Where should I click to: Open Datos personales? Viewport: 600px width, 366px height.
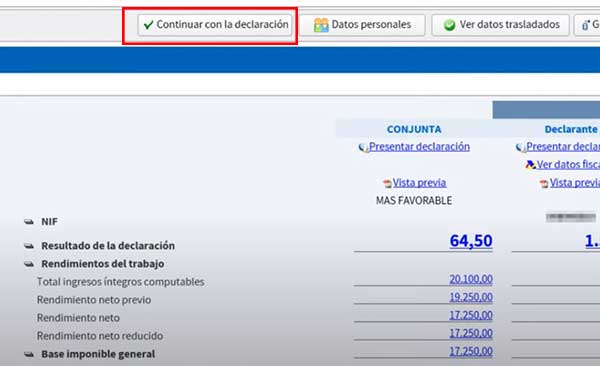pos(362,25)
